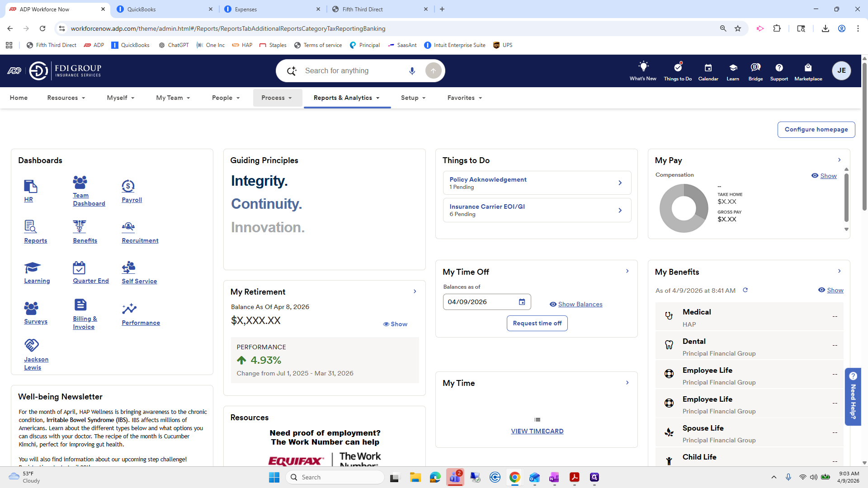Screen dimensions: 868x488
Task: Expand Insurance Carrier EOI/GI item
Action: point(537,210)
